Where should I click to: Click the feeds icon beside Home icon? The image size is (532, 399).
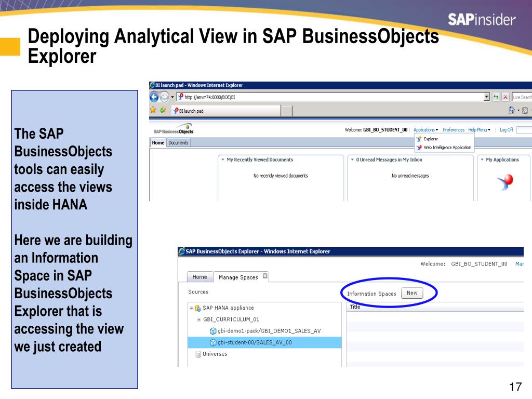coord(525,110)
